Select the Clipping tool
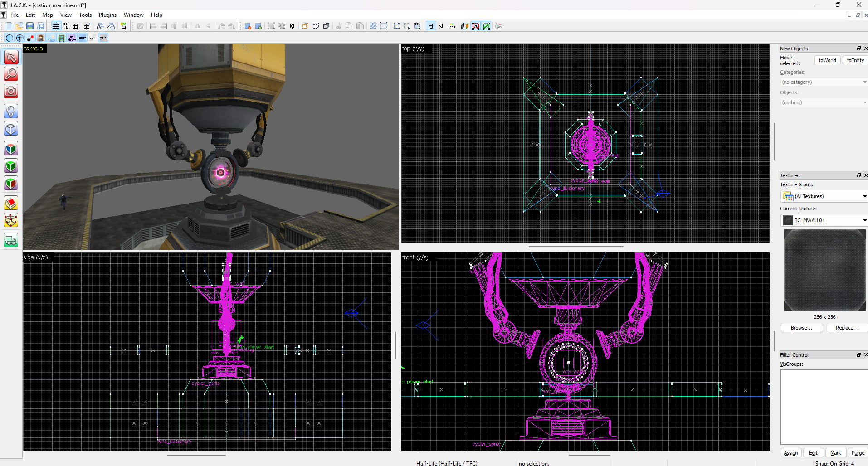The width and height of the screenshot is (868, 466). click(x=11, y=203)
